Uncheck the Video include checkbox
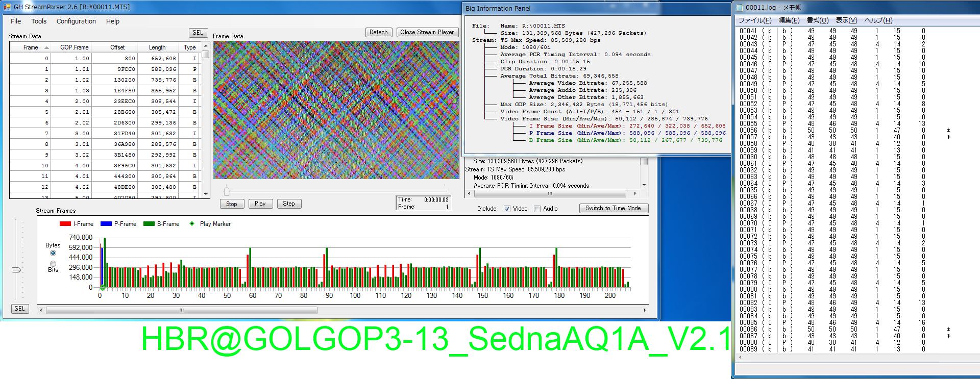 click(x=507, y=209)
